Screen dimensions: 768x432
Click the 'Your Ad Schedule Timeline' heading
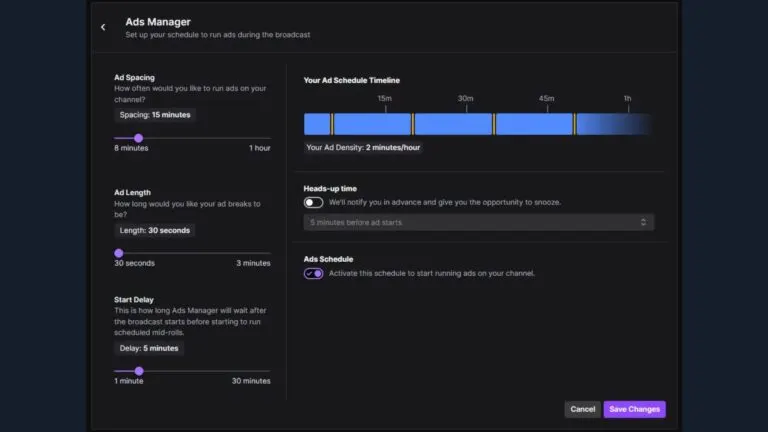(x=352, y=80)
